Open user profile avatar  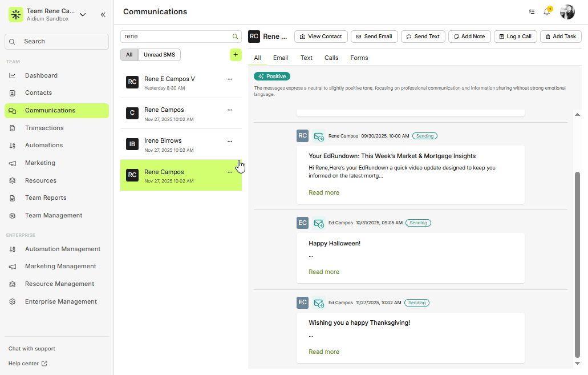(567, 12)
